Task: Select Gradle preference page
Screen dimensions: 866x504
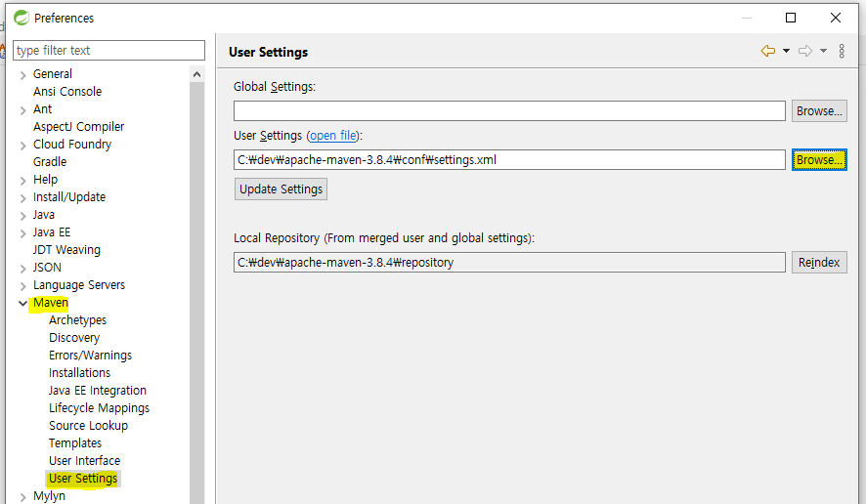Action: [x=50, y=162]
